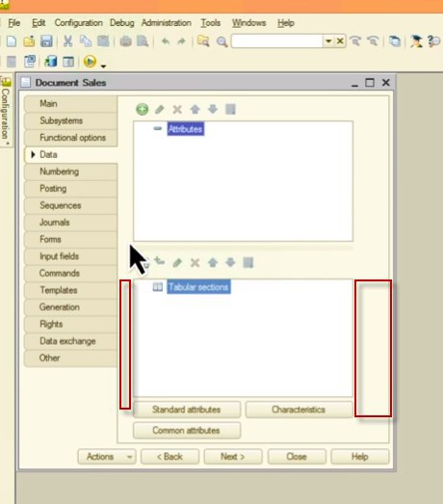
Task: Click the Find previous icon
Action: click(x=373, y=41)
